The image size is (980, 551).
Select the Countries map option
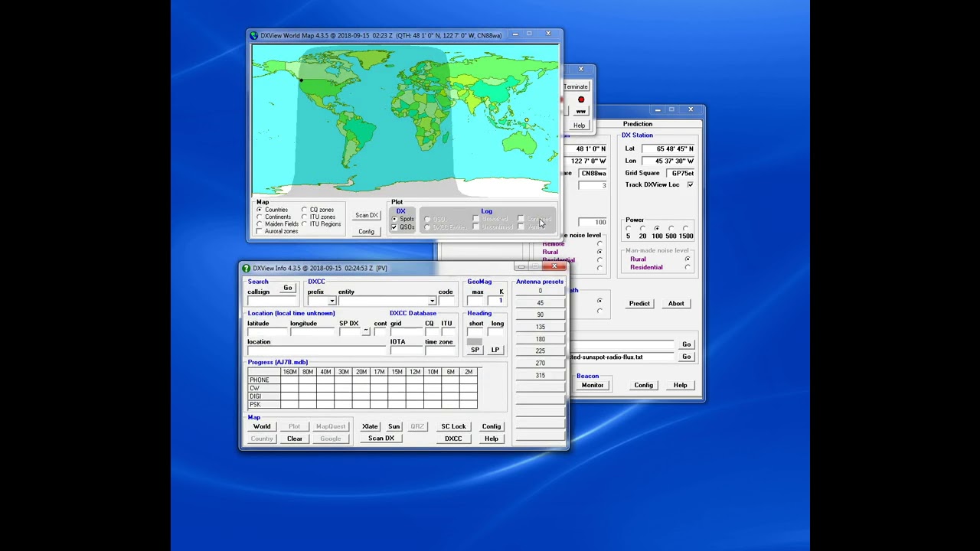260,210
